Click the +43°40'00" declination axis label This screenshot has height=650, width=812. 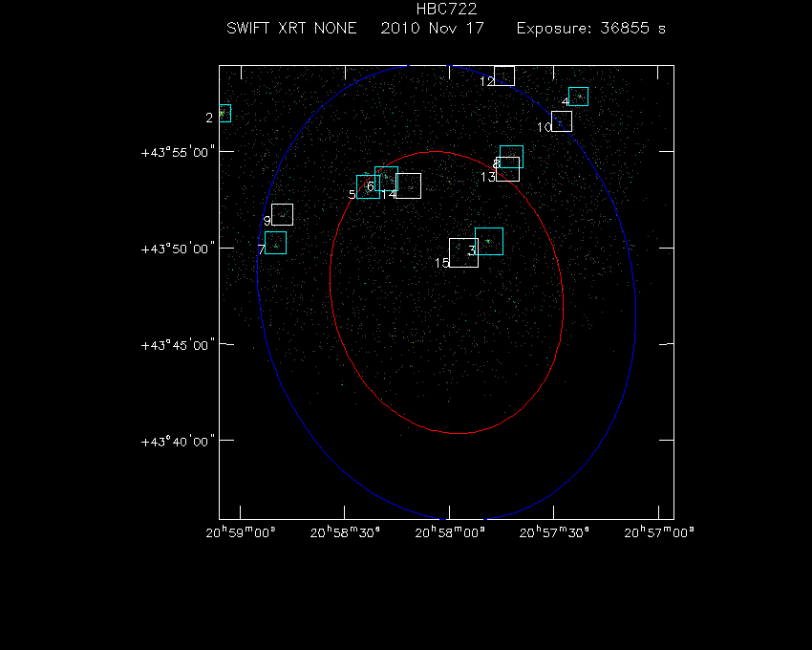(x=178, y=442)
